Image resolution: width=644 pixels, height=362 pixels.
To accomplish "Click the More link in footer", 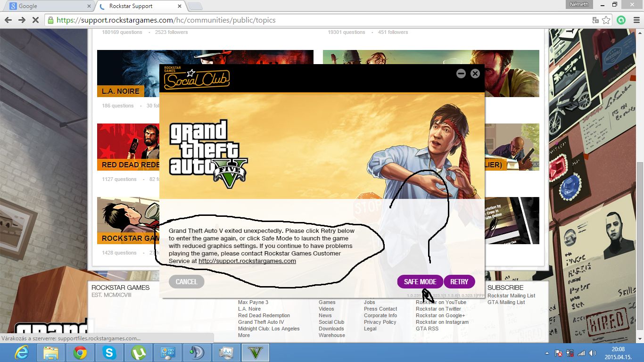I will [x=244, y=335].
